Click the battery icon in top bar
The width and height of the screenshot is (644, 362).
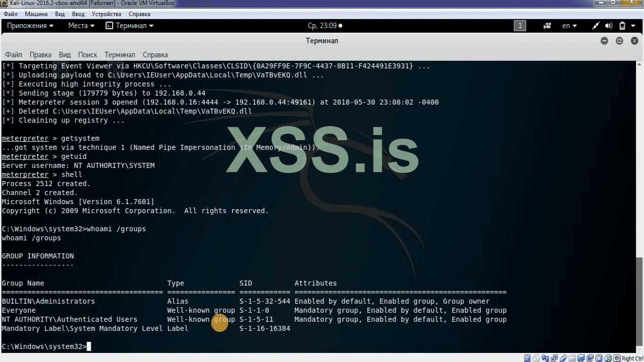[x=622, y=26]
